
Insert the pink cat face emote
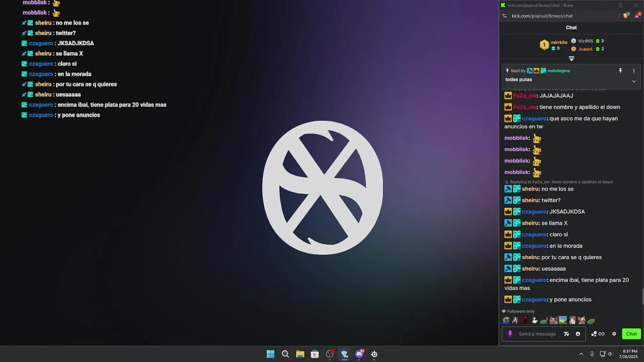click(553, 320)
